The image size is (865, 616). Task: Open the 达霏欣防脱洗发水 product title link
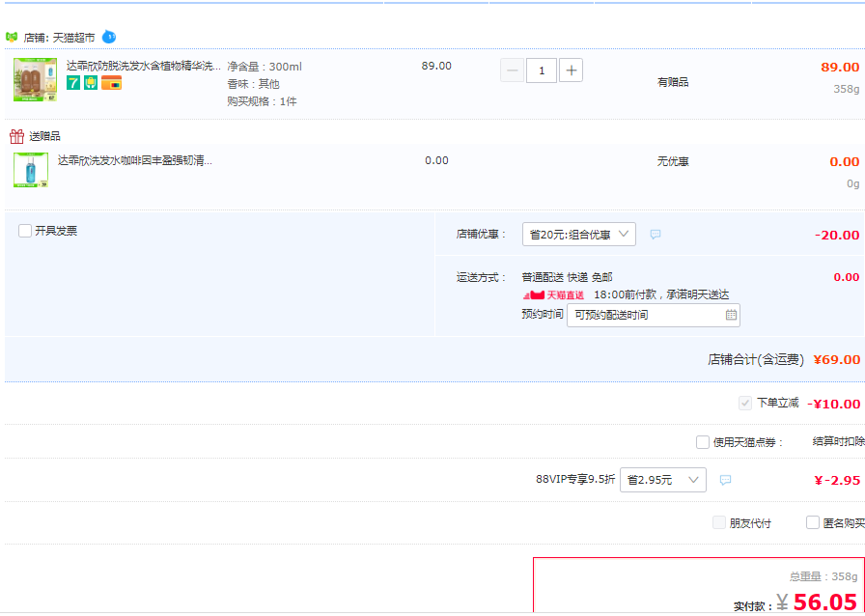point(144,67)
